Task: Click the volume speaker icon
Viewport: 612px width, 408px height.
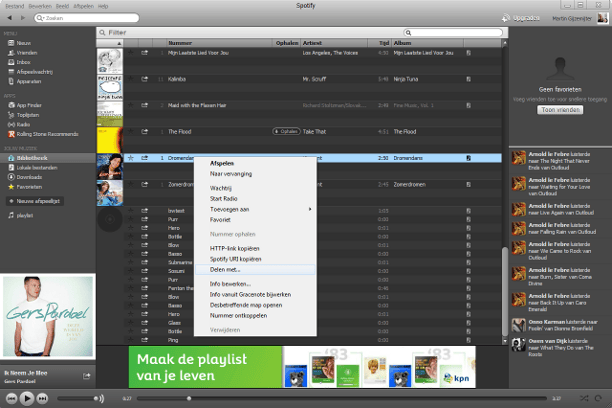Action: point(101,399)
